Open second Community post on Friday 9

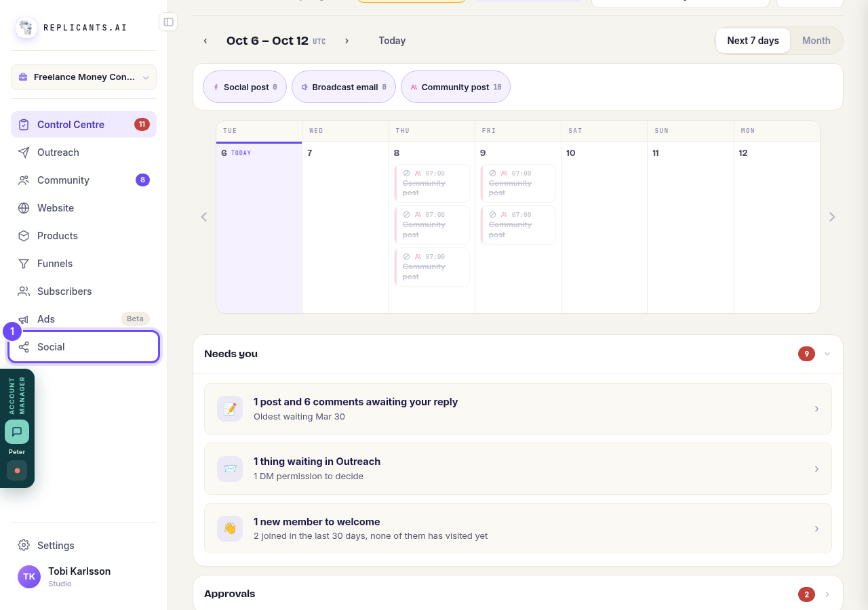pyautogui.click(x=518, y=225)
